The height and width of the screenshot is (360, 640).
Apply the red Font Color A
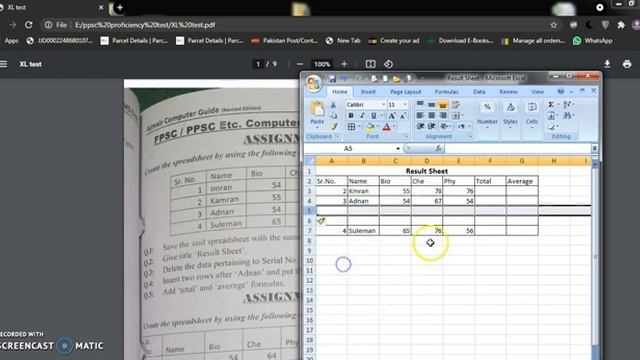pyautogui.click(x=386, y=127)
